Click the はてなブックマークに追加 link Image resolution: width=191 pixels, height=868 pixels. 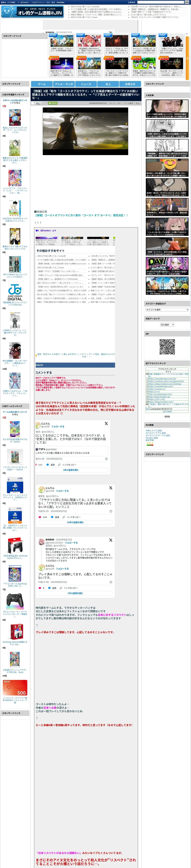click(x=158, y=435)
